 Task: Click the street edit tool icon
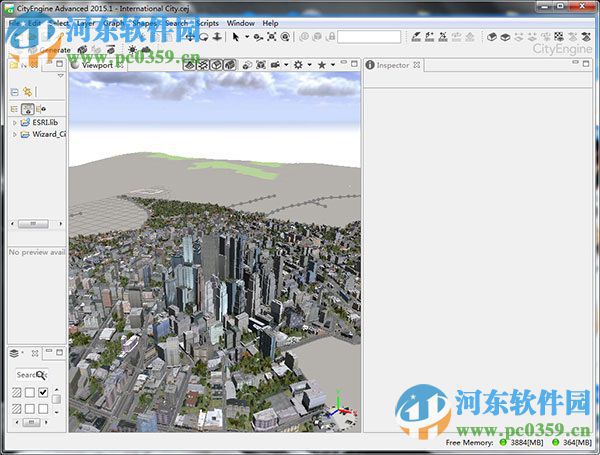(259, 37)
